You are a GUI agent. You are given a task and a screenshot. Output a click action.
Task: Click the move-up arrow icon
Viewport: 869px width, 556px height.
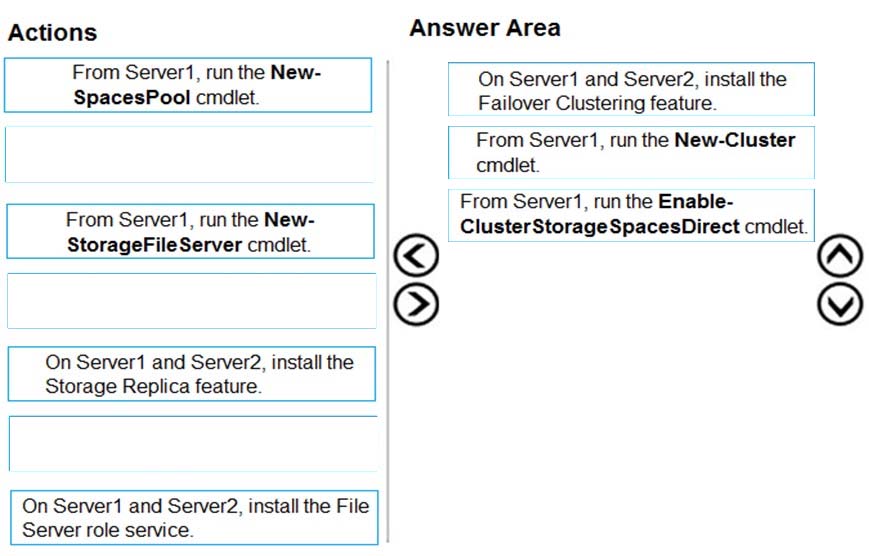click(840, 256)
